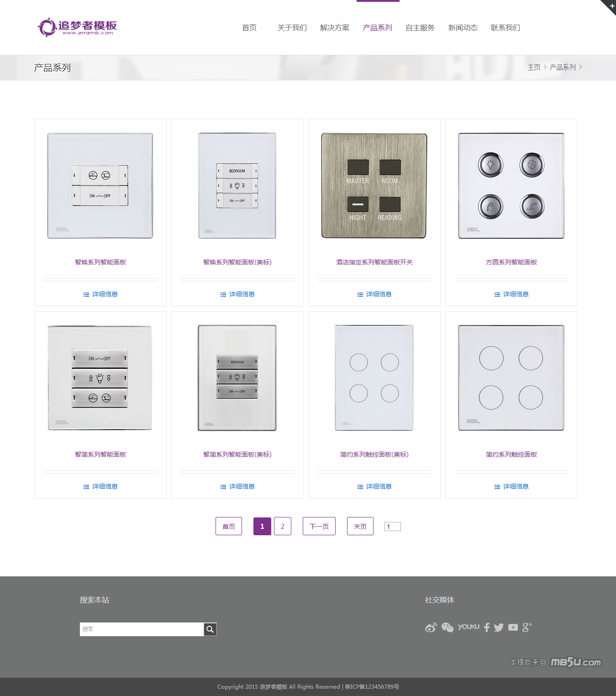This screenshot has width=616, height=696.
Task: Jump to 末页 last page
Action: (360, 526)
